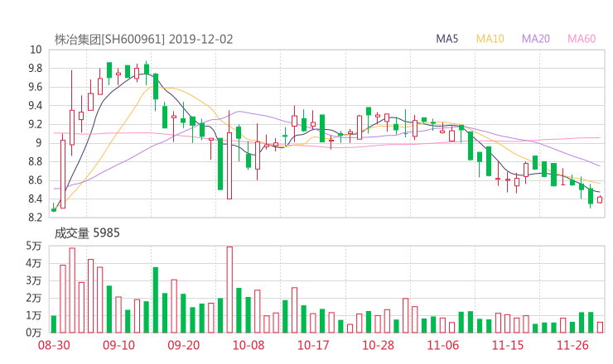This screenshot has width=613, height=364.
Task: Click the 10-08 date axis label
Action: point(249,345)
